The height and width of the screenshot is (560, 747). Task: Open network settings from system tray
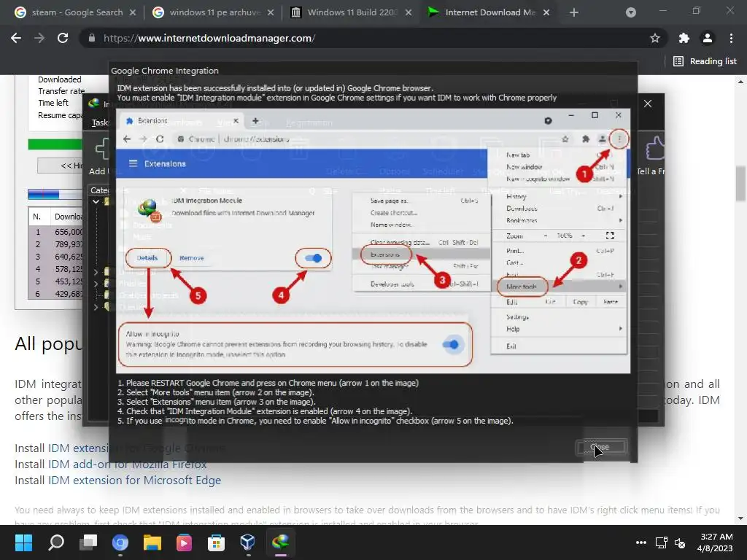pos(661,542)
